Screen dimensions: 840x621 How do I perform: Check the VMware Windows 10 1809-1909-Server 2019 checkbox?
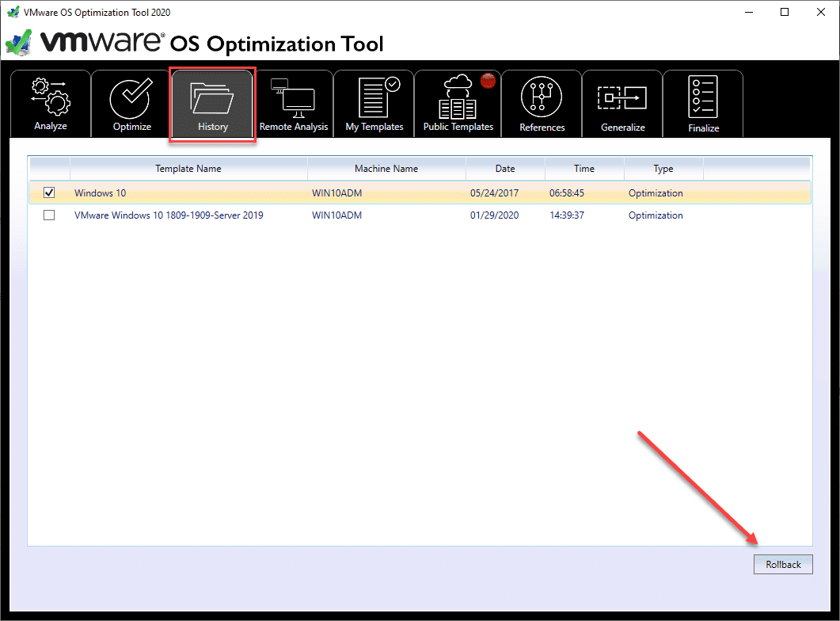tap(49, 215)
